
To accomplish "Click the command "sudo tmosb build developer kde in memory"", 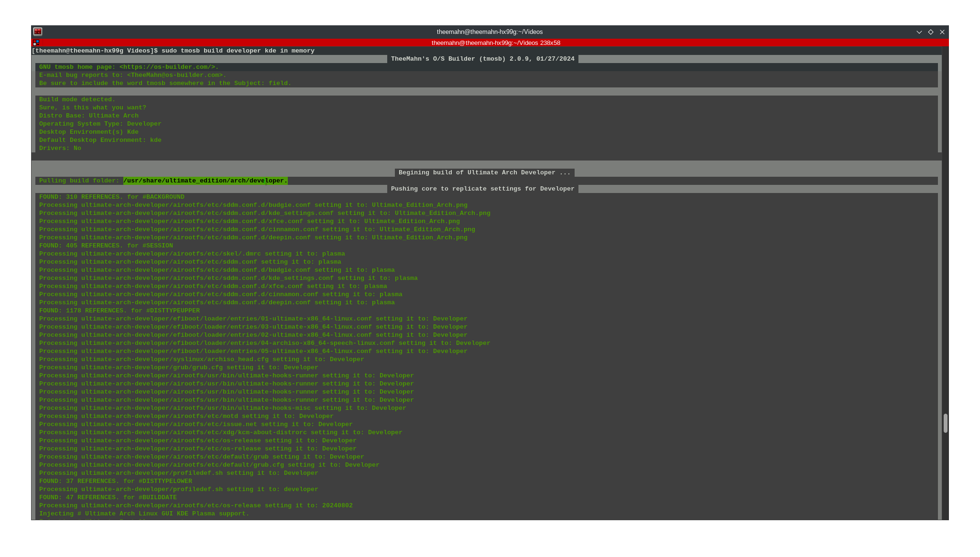I will click(238, 51).
